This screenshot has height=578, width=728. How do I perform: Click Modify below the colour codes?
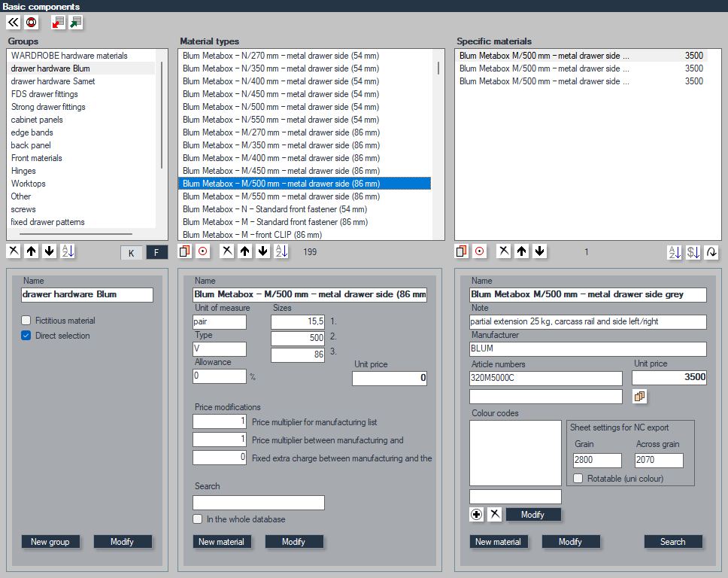pos(533,515)
